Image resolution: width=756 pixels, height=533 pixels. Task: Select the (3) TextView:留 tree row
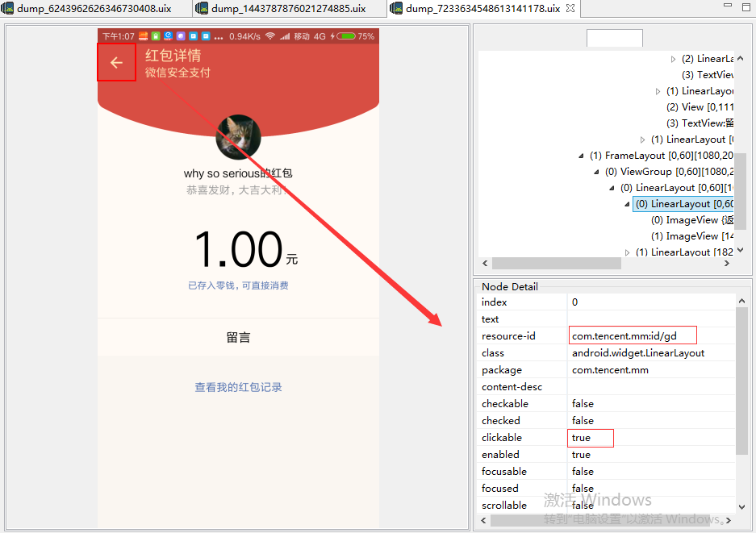700,123
